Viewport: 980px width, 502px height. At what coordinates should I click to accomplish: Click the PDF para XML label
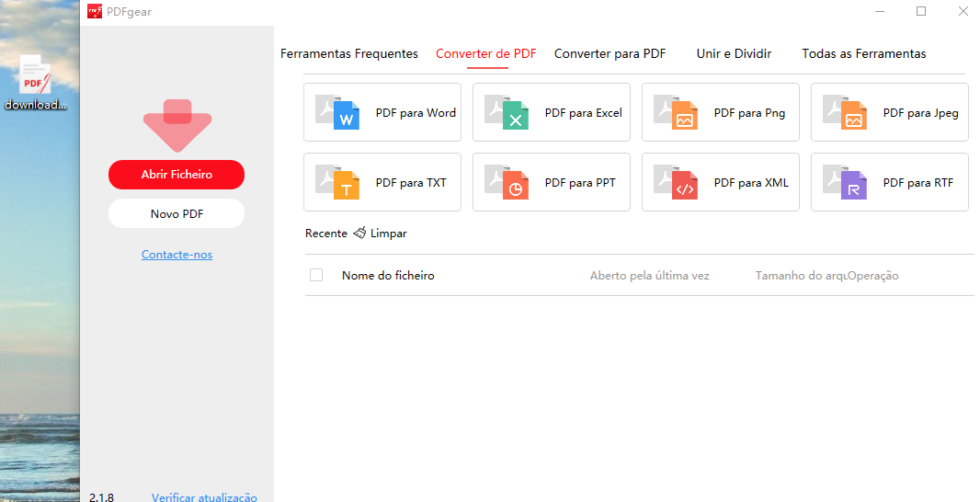point(751,183)
